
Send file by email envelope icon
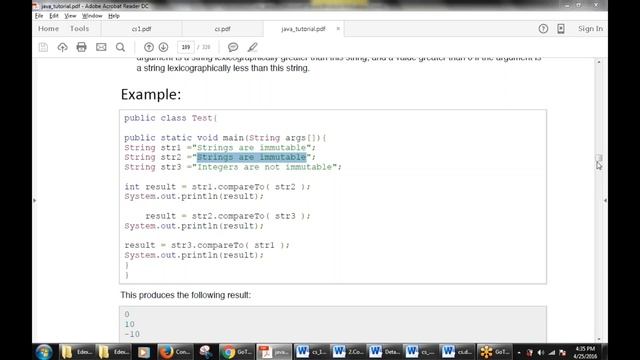tap(101, 47)
